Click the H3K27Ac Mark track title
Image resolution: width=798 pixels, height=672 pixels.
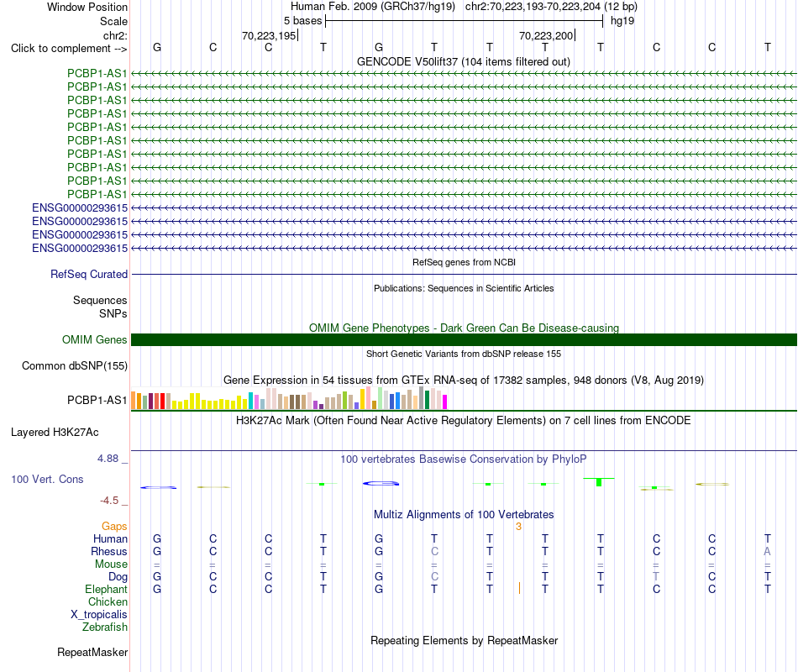(x=464, y=421)
